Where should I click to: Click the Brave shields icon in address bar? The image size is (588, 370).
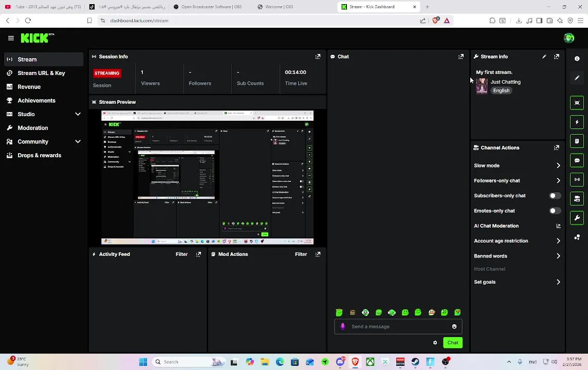(435, 21)
